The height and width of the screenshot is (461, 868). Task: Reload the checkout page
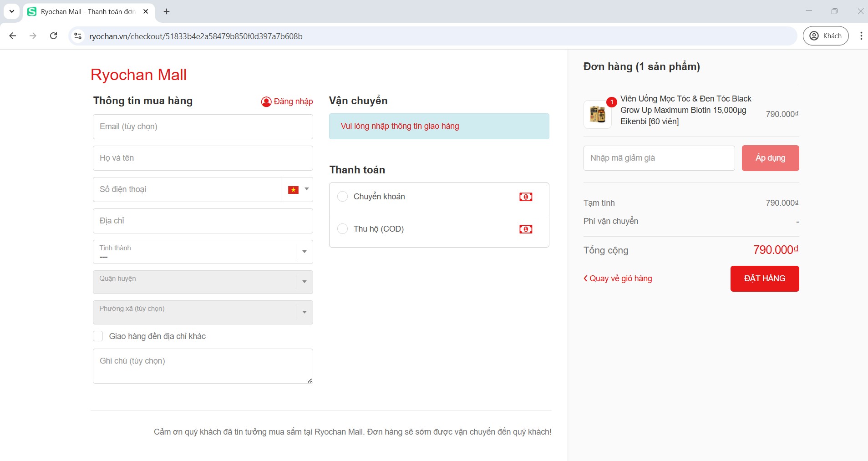[53, 36]
